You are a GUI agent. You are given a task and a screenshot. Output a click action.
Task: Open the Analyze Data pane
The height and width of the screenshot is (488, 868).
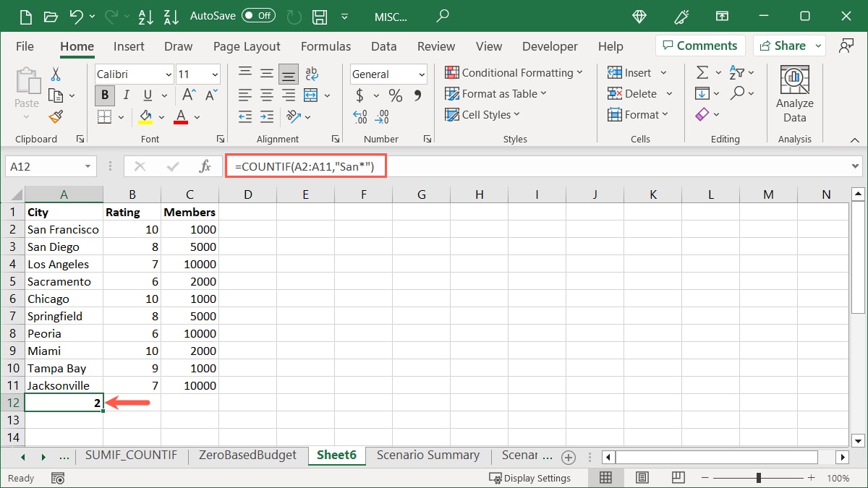coord(794,91)
